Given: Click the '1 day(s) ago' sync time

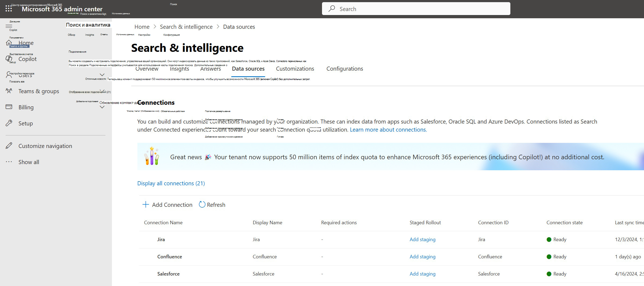Looking at the screenshot, I should click(x=628, y=257).
